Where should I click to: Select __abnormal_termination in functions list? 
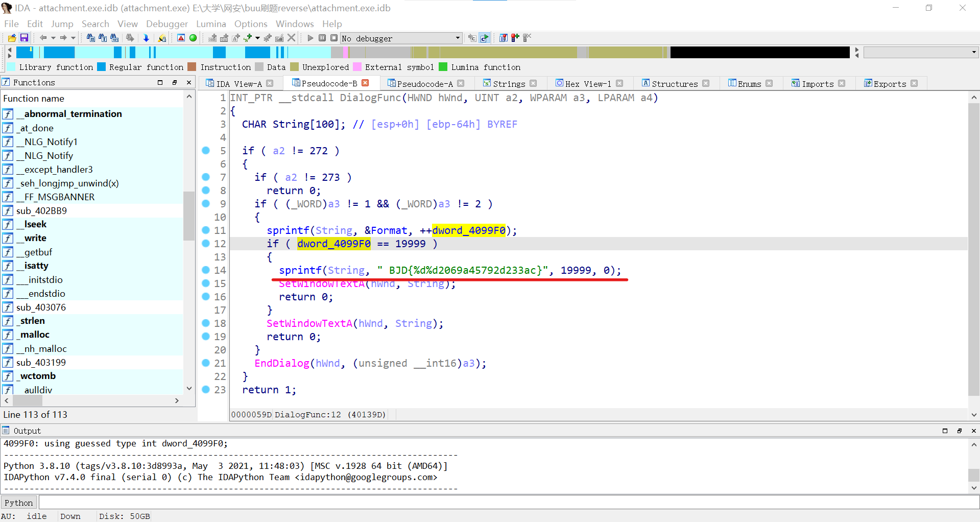coord(93,114)
